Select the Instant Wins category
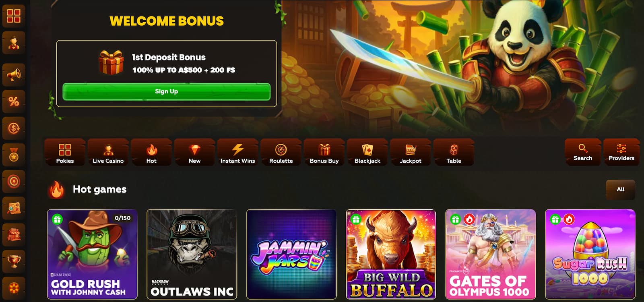 (x=237, y=152)
